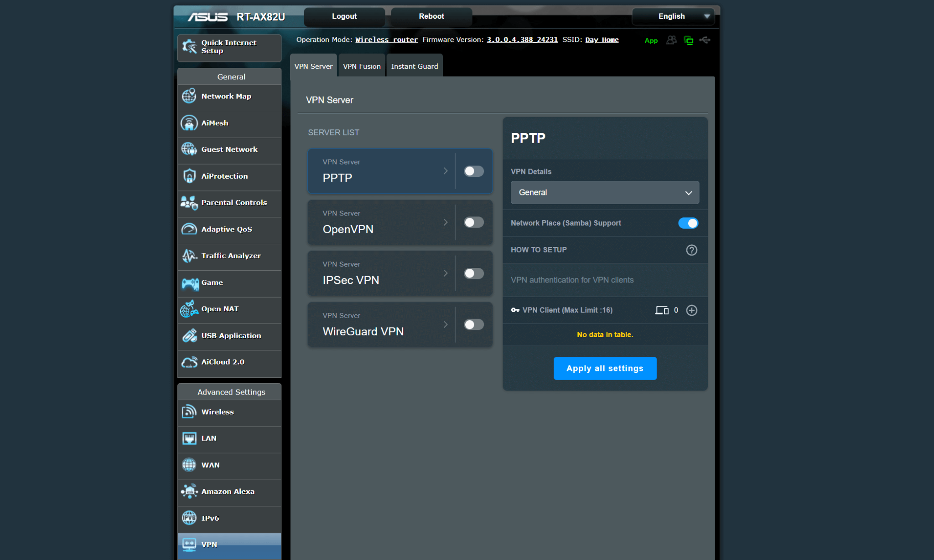Enable the IPSec VPN server toggle
This screenshot has width=934, height=560.
point(474,273)
